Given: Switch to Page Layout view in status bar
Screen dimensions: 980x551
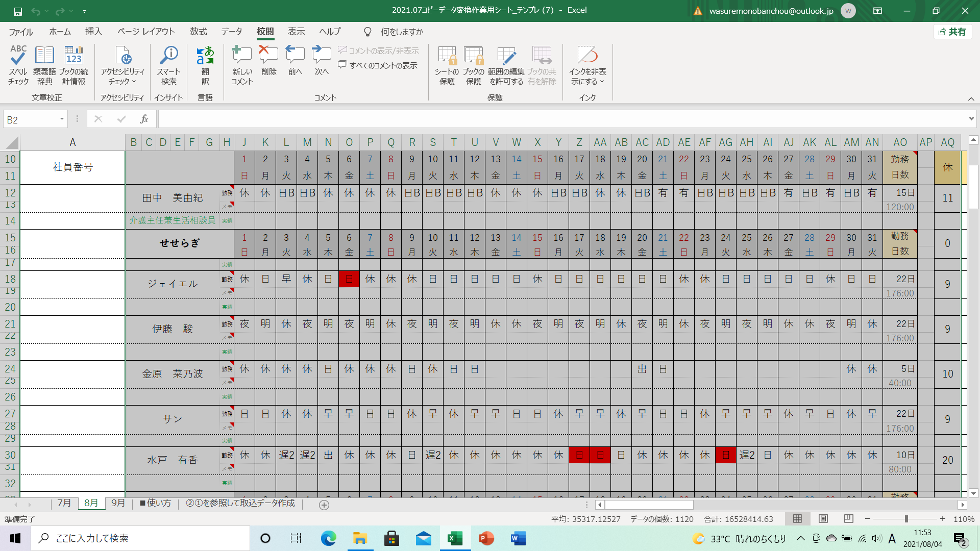Looking at the screenshot, I should tap(823, 519).
